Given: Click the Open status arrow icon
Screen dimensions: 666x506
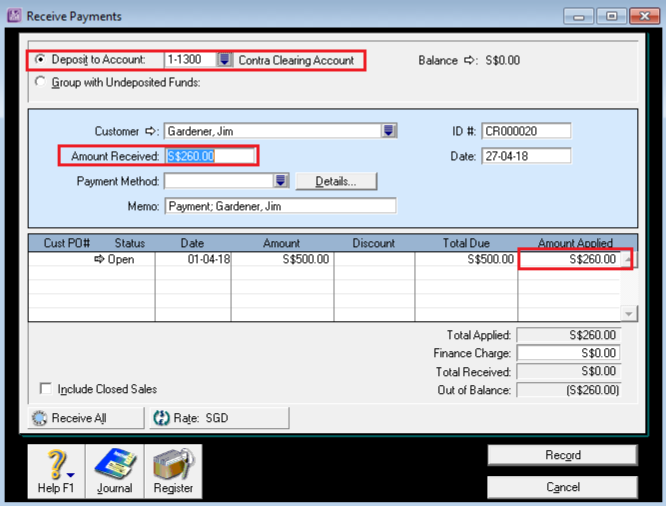Looking at the screenshot, I should (99, 259).
